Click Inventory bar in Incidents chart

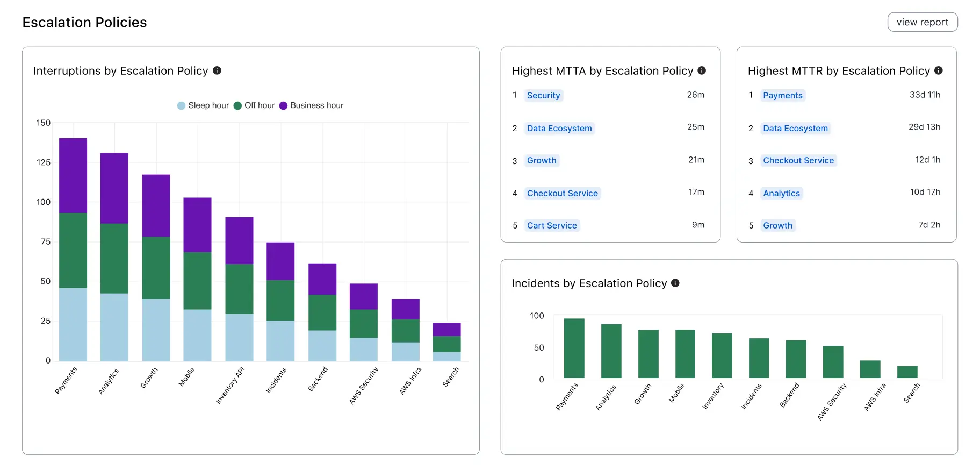pyautogui.click(x=722, y=355)
